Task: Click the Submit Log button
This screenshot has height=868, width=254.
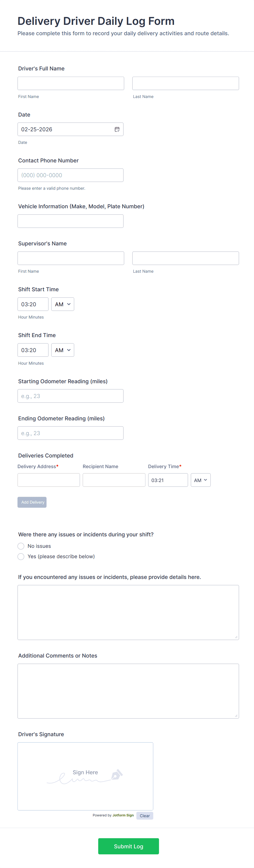Action: pyautogui.click(x=128, y=846)
